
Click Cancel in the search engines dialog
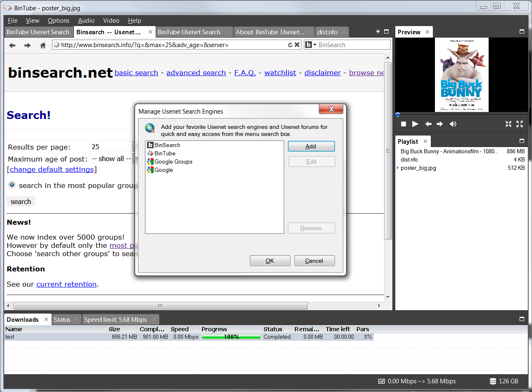point(314,261)
